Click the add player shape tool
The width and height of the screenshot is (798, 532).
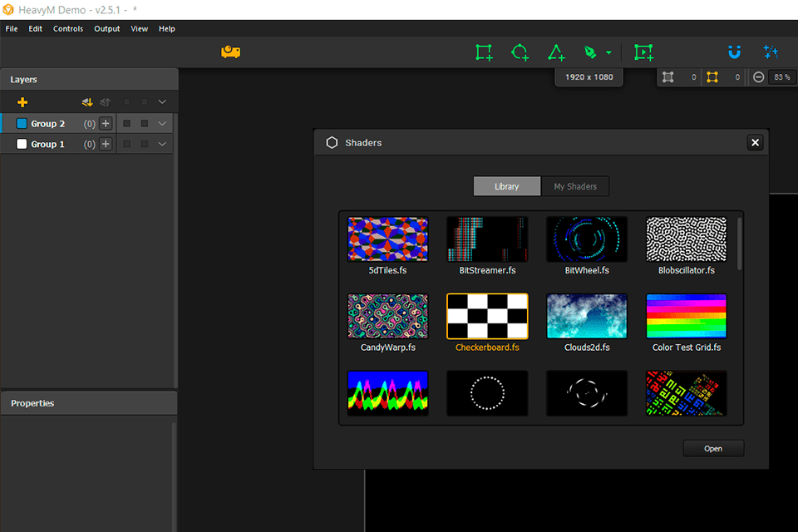[x=643, y=52]
